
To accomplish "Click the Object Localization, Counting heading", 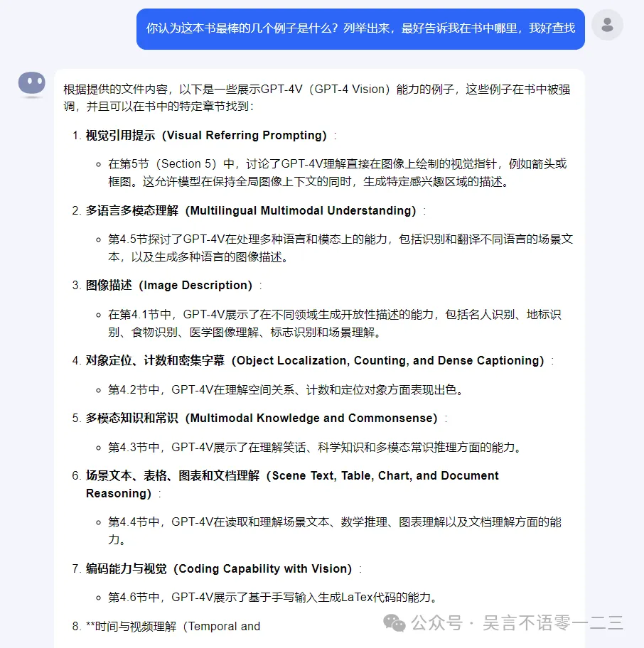I will tap(315, 360).
